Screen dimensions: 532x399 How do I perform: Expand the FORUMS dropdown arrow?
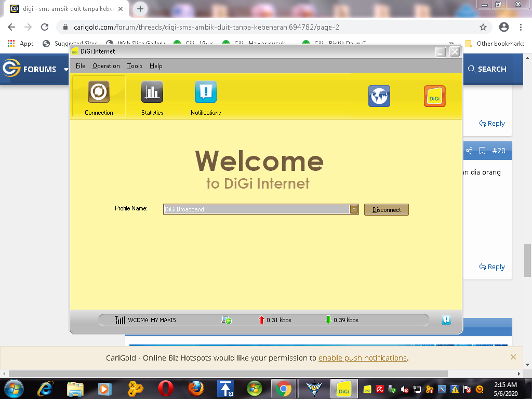point(66,69)
